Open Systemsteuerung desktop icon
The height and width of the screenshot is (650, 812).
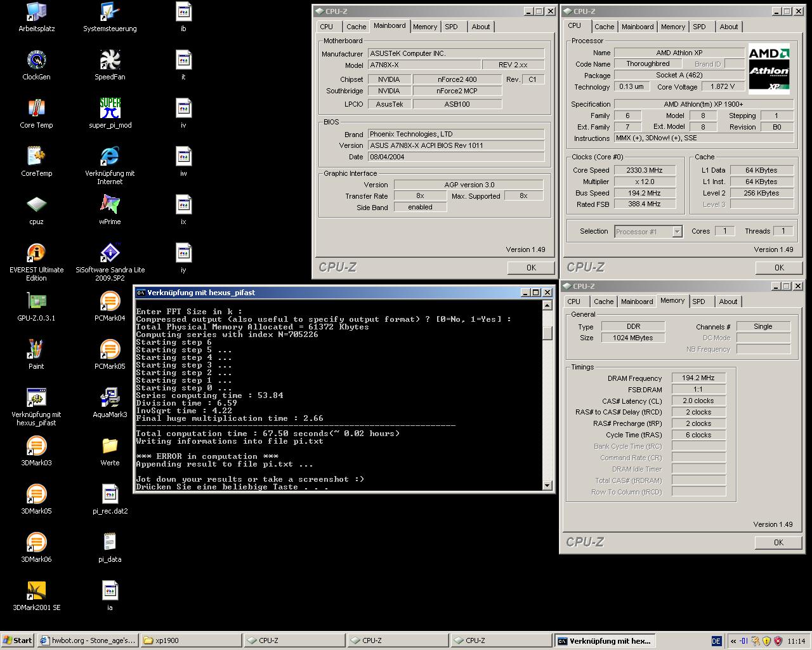[110, 17]
